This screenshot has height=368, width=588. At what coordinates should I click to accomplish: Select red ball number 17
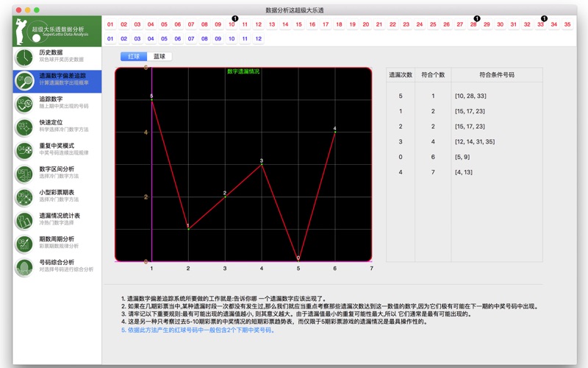pos(326,24)
